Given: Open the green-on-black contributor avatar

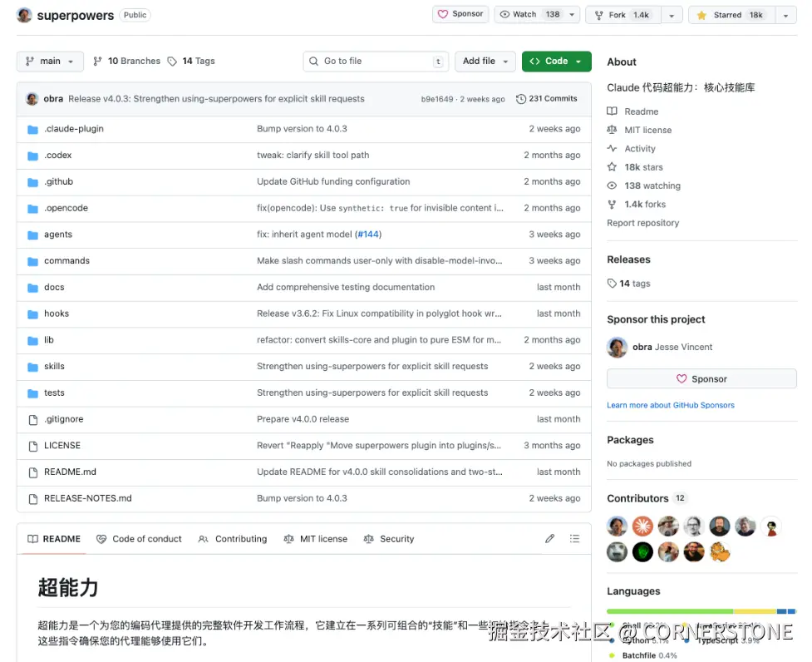Looking at the screenshot, I should pos(642,552).
